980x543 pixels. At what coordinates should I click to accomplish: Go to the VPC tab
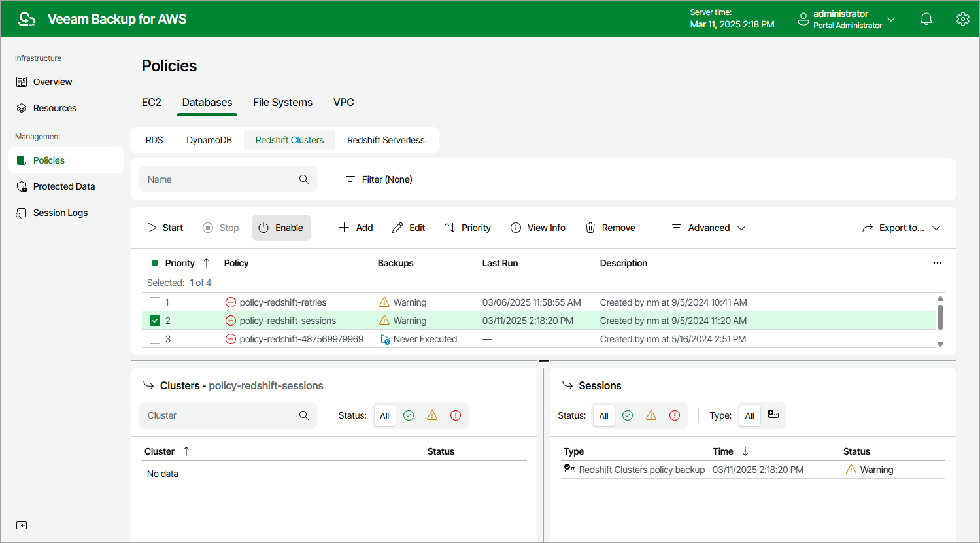point(344,102)
